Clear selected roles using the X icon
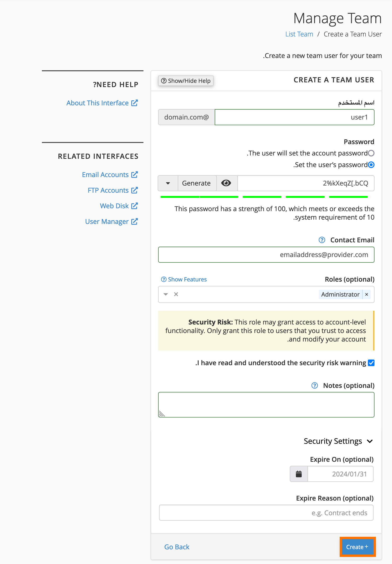The image size is (392, 564). (176, 294)
